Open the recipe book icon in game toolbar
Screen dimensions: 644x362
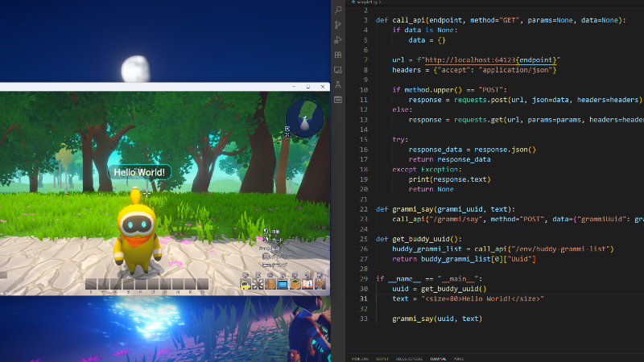[x=308, y=284]
